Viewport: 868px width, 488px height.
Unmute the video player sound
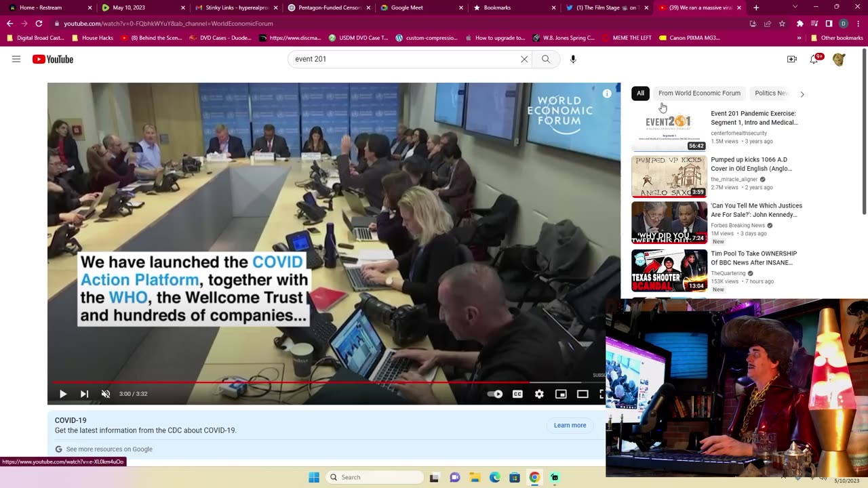coord(106,394)
